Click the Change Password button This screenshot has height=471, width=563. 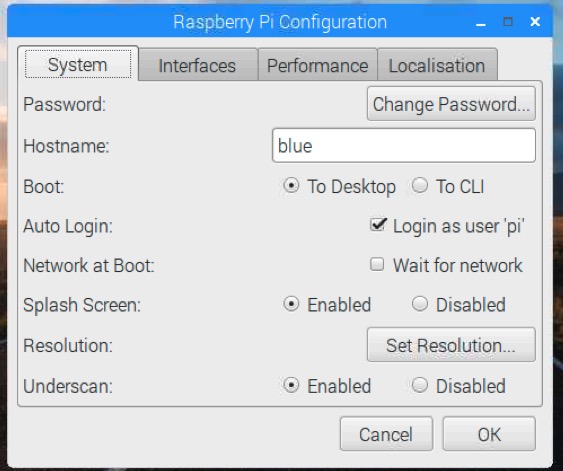point(451,104)
